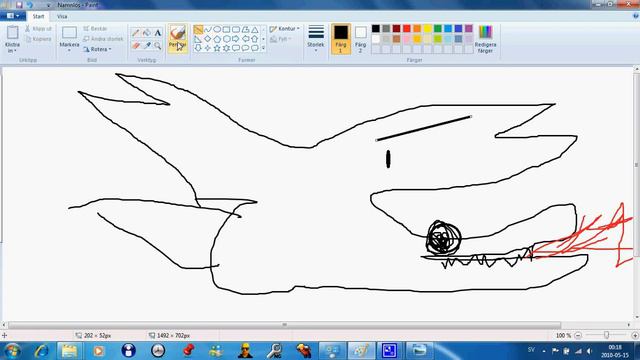Select the Diamond shape
Viewport: 640px width, 360px height.
[208, 39]
